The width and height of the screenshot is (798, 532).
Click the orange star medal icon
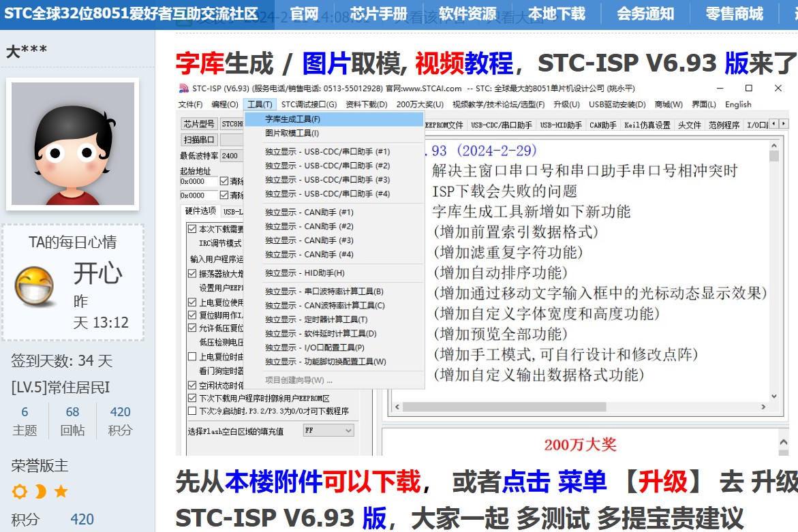[x=61, y=491]
